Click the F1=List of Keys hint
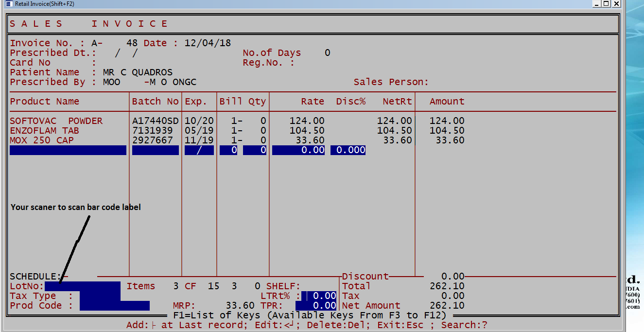Viewport: 644px width, 332px height. pos(310,315)
